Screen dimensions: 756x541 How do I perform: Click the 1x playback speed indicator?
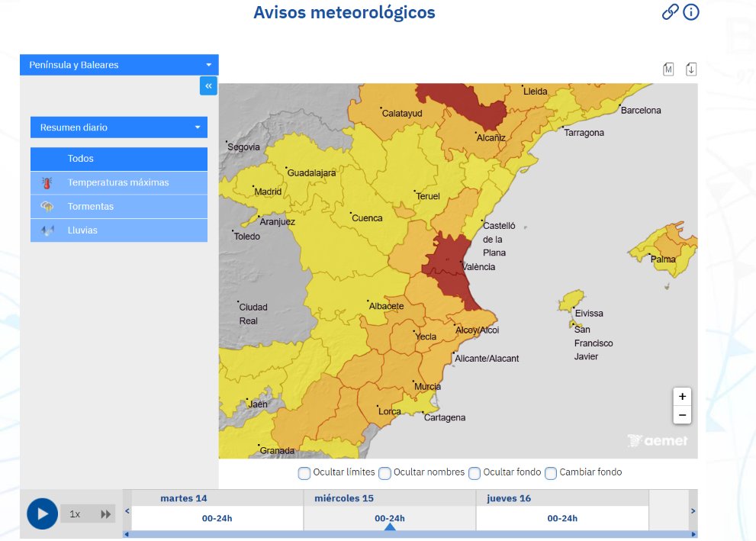point(75,514)
